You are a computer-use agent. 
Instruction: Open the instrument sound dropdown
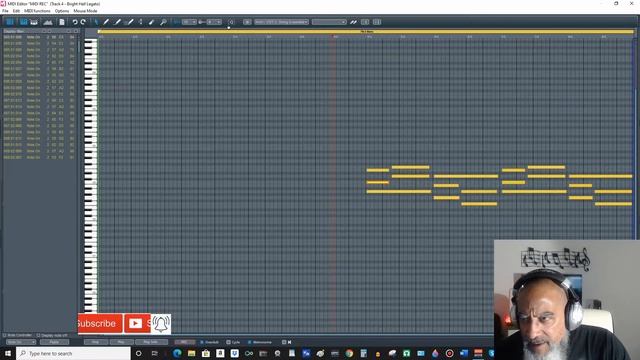pyautogui.click(x=281, y=22)
